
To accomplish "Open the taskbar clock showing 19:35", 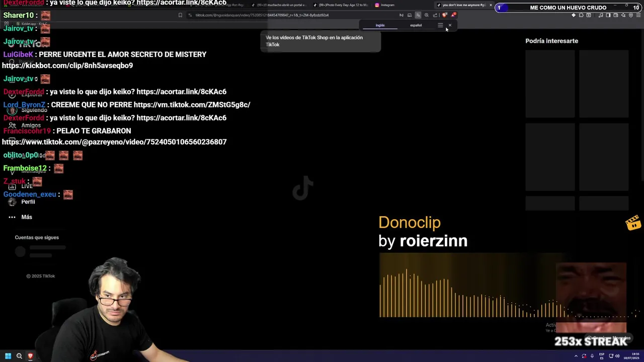I will (x=631, y=356).
